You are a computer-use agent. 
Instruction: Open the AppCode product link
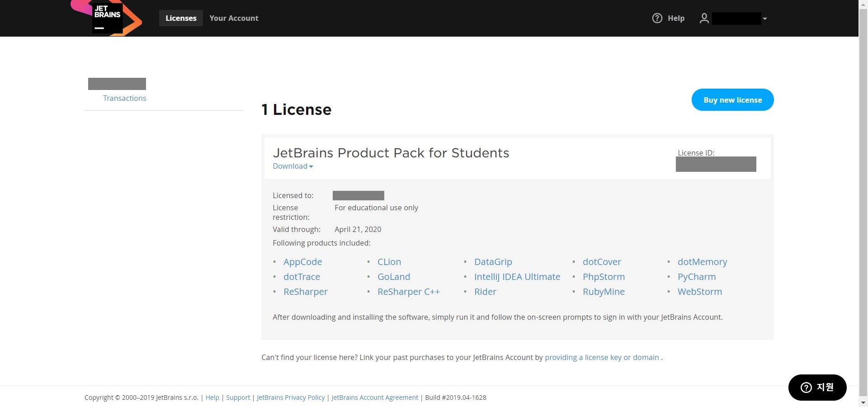(302, 262)
